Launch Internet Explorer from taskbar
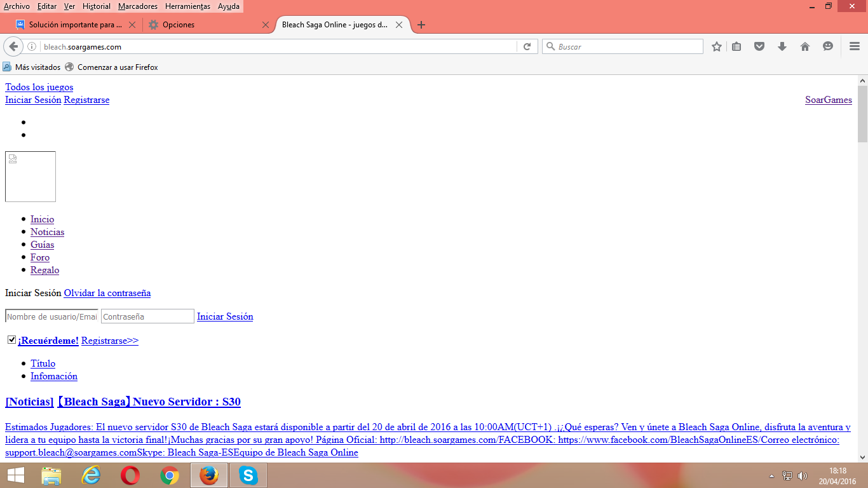Viewport: 868px width, 488px height. click(x=91, y=475)
